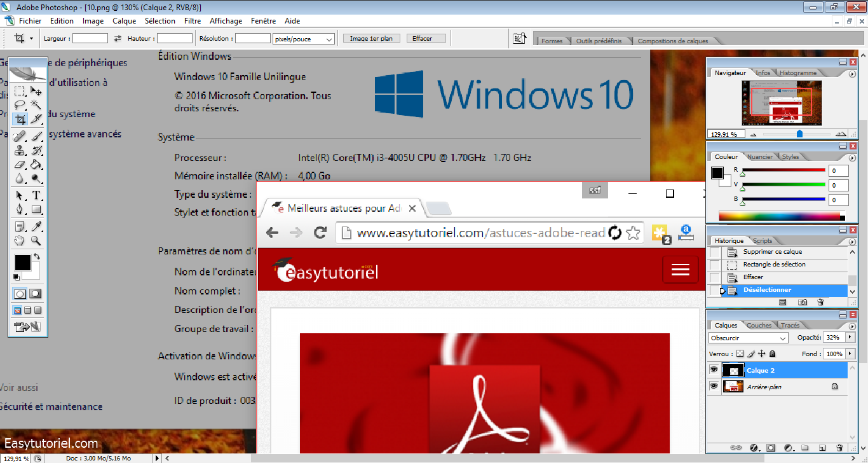Open the Calques panel options menu arrow
The image size is (868, 463).
click(x=851, y=326)
